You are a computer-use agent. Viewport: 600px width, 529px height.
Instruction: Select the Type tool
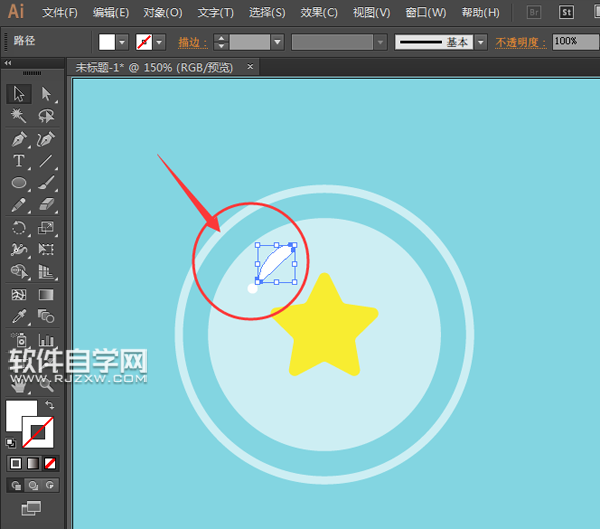(18, 161)
